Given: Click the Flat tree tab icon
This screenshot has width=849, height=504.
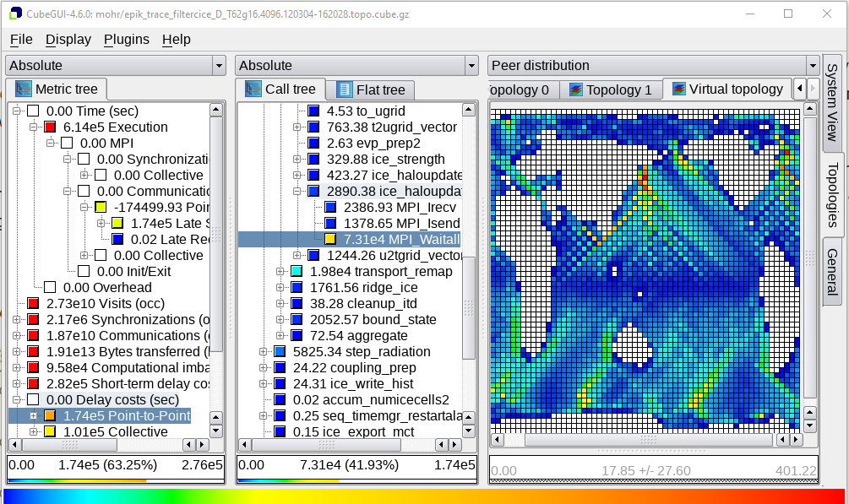Looking at the screenshot, I should (x=345, y=89).
